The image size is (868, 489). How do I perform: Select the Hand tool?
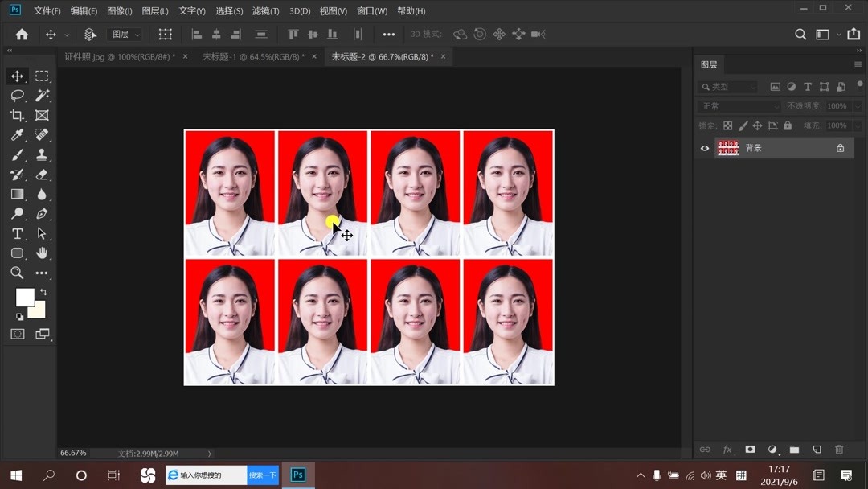42,253
